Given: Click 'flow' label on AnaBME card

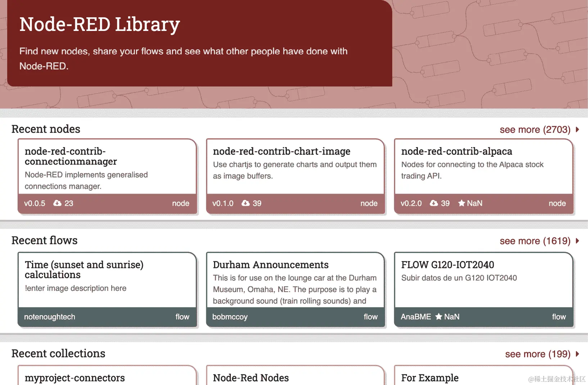Looking at the screenshot, I should [x=559, y=317].
